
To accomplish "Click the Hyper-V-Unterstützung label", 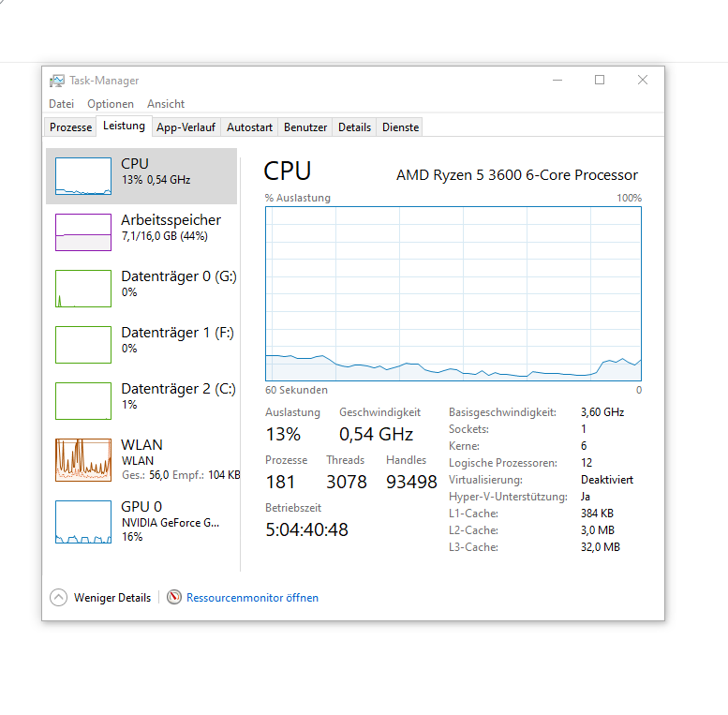I will (508, 497).
